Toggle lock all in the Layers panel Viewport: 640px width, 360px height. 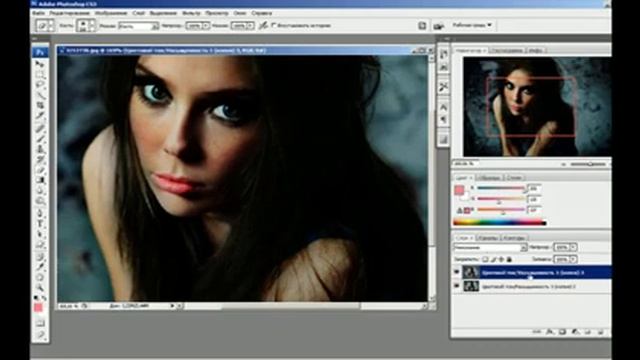(x=509, y=259)
